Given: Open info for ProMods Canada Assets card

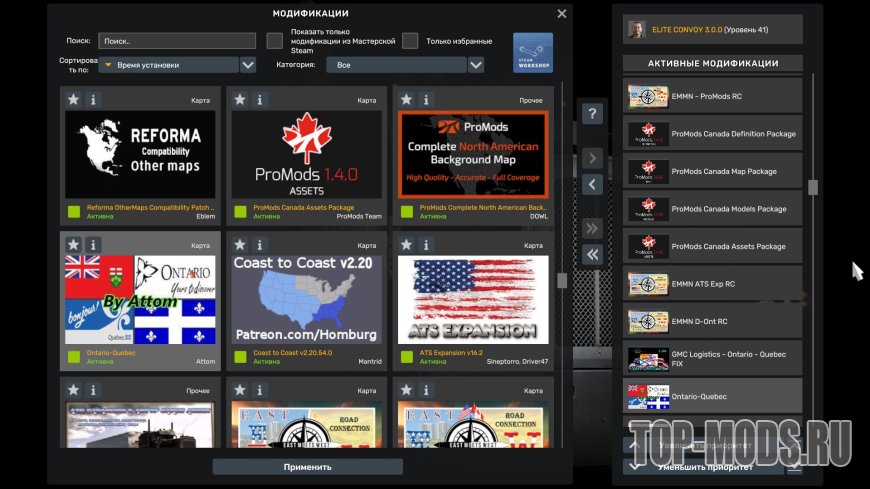Looking at the screenshot, I should point(259,100).
